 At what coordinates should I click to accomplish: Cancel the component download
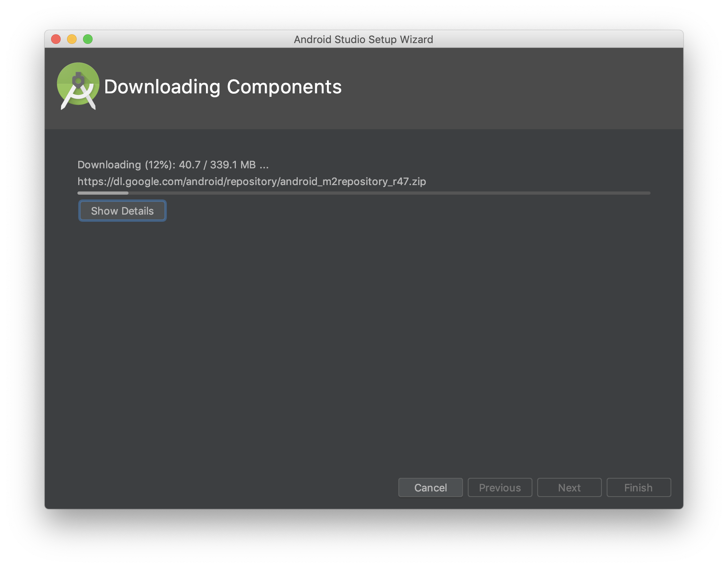[x=430, y=487]
